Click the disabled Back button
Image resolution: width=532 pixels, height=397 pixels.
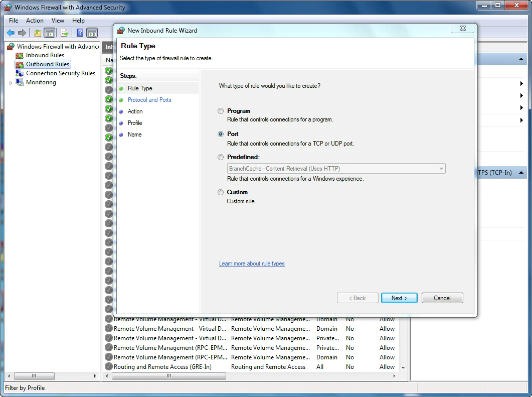(x=358, y=298)
